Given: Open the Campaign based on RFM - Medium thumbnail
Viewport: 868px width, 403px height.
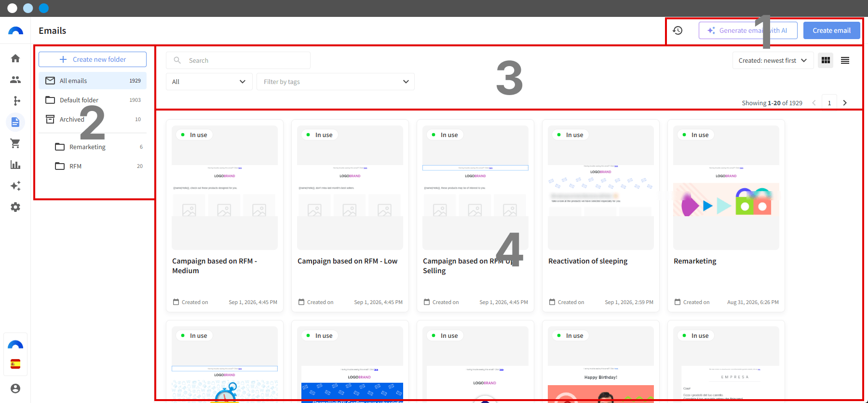Looking at the screenshot, I should (x=225, y=188).
